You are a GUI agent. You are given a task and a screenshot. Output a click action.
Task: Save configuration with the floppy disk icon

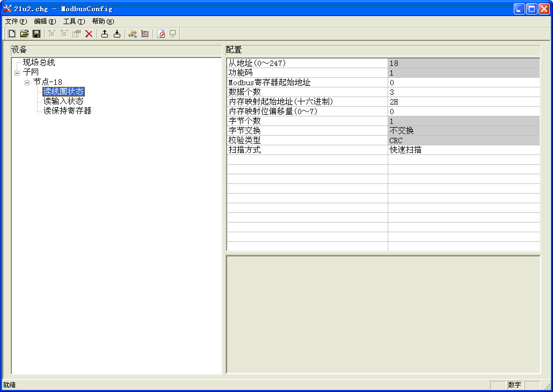pyautogui.click(x=37, y=34)
